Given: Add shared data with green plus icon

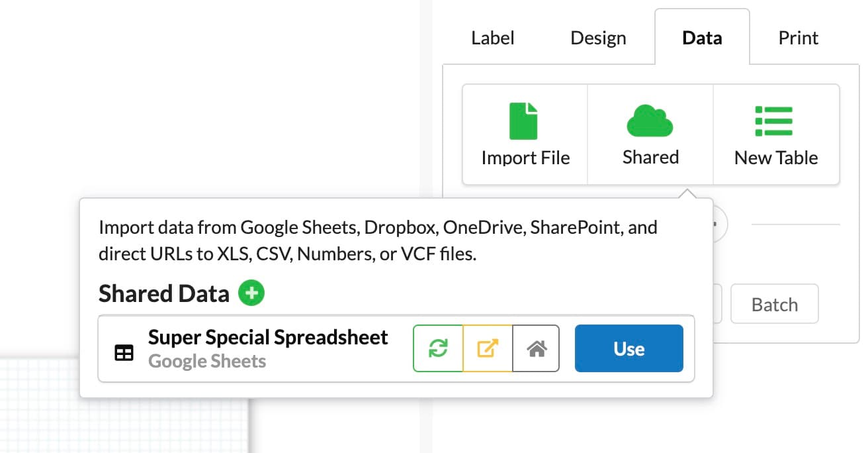Looking at the screenshot, I should point(251,293).
